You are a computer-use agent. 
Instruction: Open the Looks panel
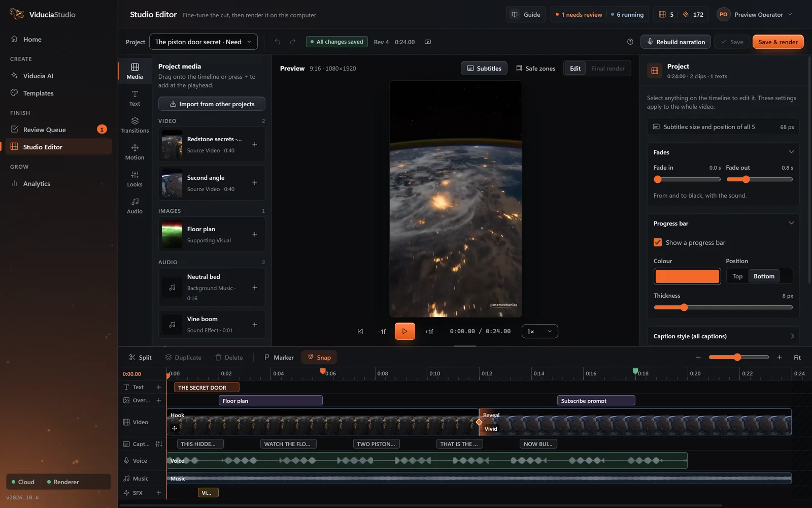point(134,179)
